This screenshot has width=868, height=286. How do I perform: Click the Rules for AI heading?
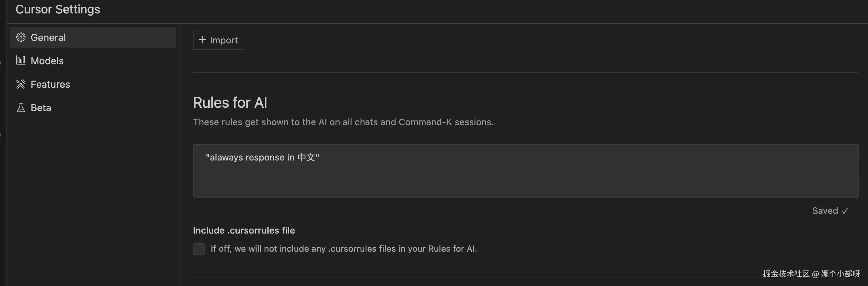tap(230, 103)
